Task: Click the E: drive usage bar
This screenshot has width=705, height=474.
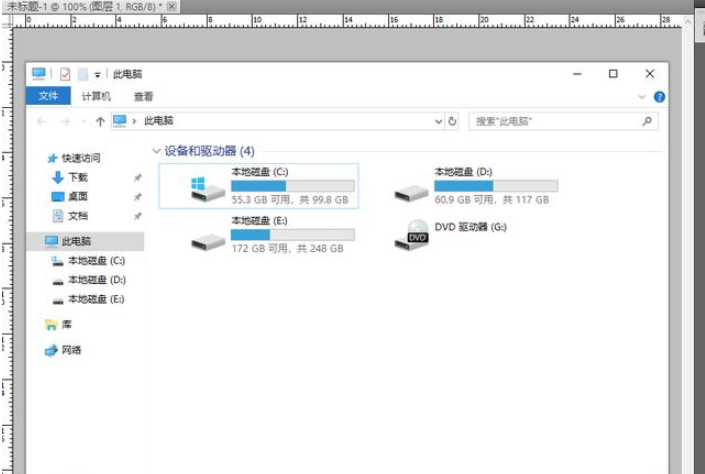Action: [x=293, y=235]
